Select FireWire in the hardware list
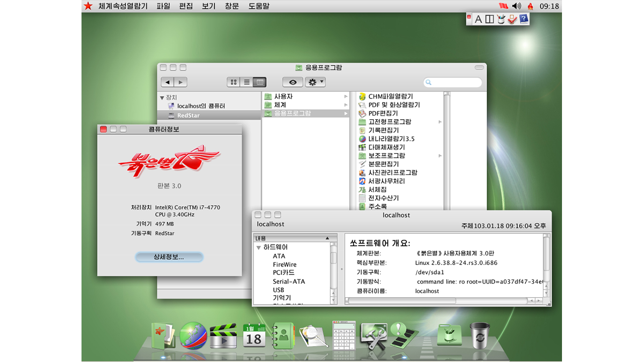 [285, 265]
